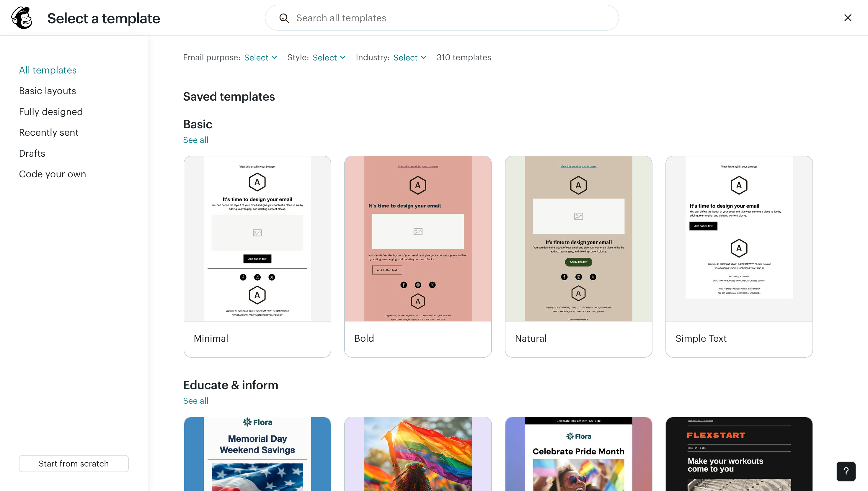Click the Mailchimp Freddie logo
The image size is (868, 491).
click(22, 18)
